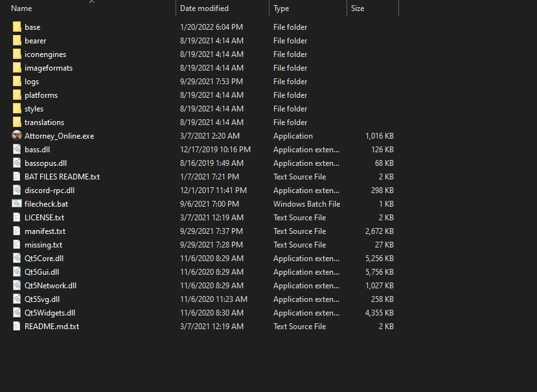
Task: Toggle the sort arrow above the Name column
Action: point(91,2)
